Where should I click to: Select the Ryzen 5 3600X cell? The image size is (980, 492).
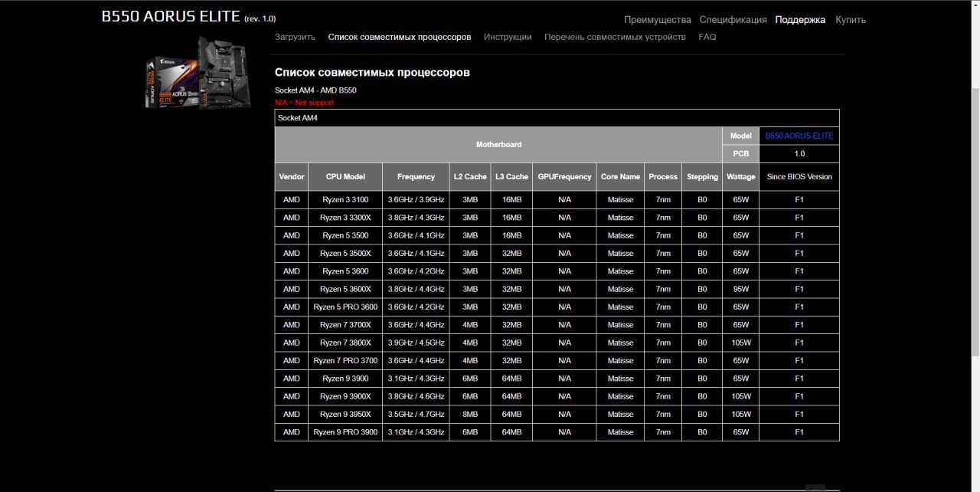tap(345, 289)
